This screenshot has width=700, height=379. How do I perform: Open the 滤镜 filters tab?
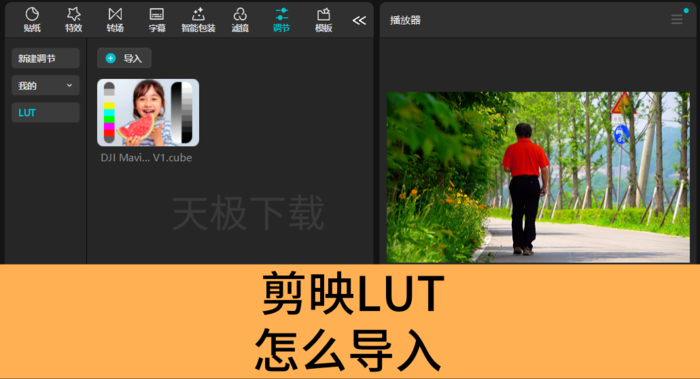click(240, 20)
